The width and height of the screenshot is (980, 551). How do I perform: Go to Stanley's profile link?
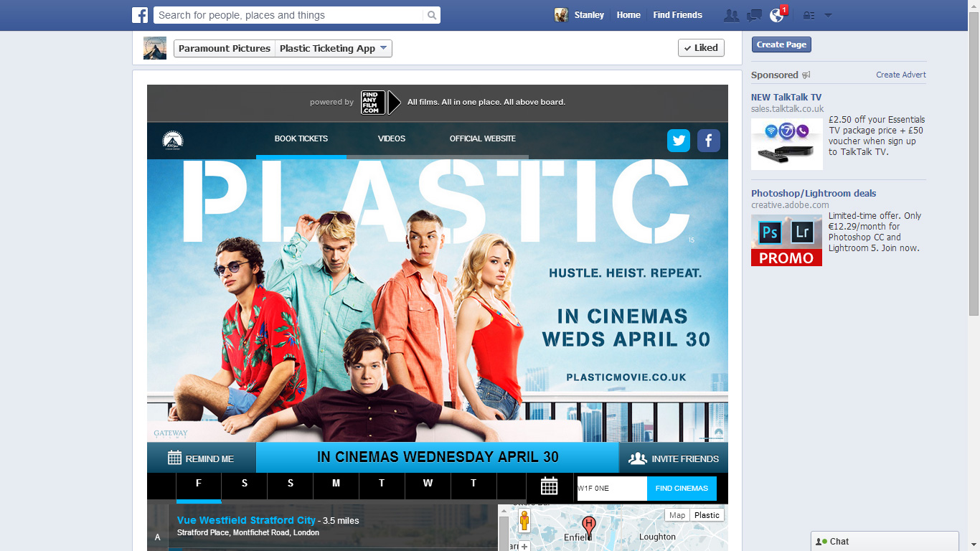589,15
